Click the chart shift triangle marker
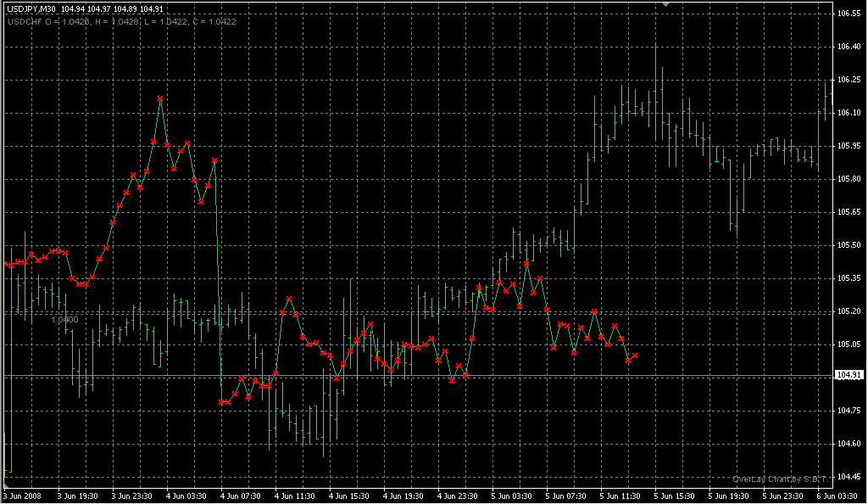Screen dimensions: 868x504 coord(666,5)
